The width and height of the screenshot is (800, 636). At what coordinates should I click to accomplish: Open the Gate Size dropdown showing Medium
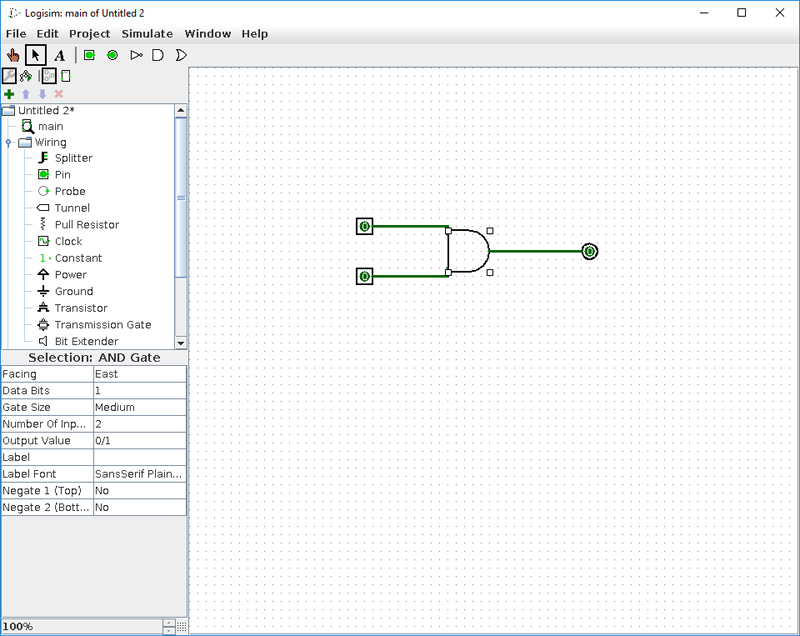click(x=140, y=407)
